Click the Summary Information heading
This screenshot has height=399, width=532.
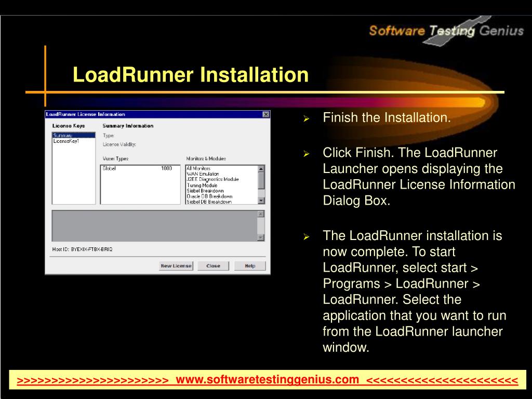point(128,126)
